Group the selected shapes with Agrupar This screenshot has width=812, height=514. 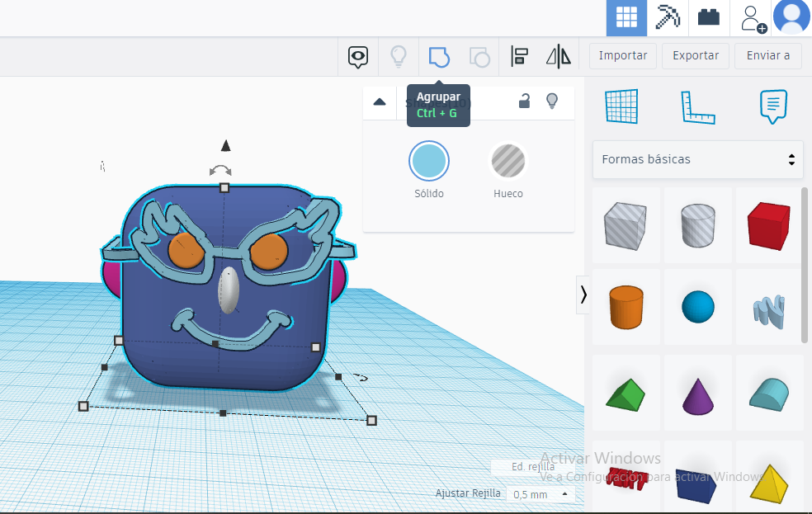pos(439,56)
